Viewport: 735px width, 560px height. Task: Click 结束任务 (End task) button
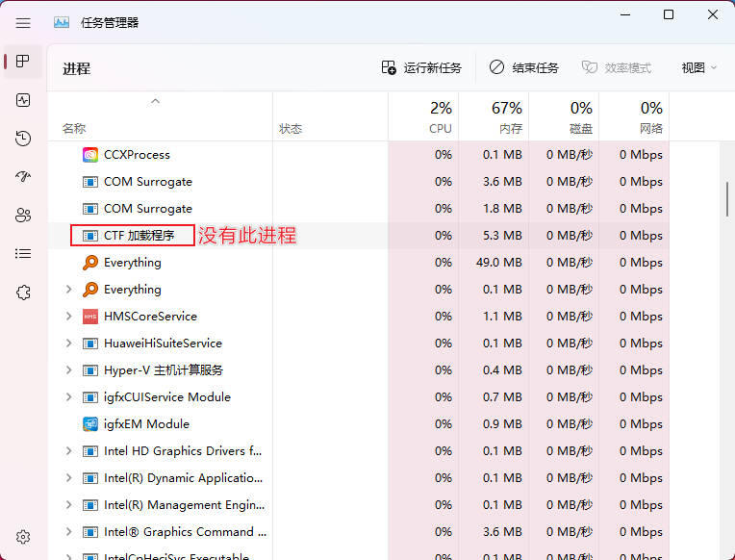[524, 68]
